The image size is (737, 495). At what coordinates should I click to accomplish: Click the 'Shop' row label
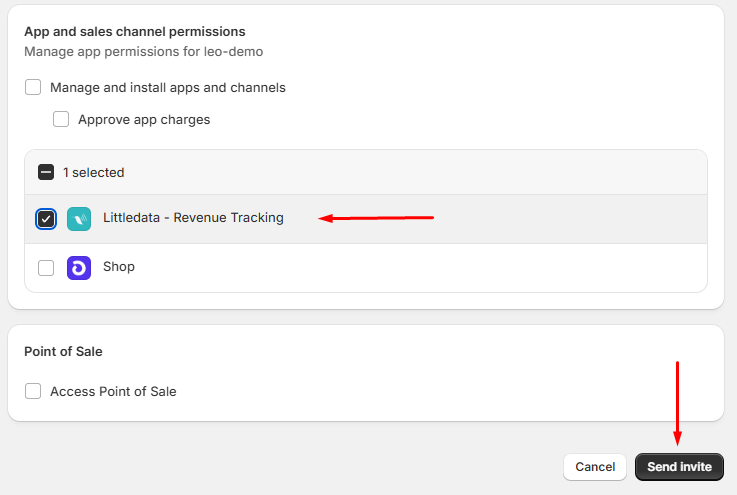(119, 267)
